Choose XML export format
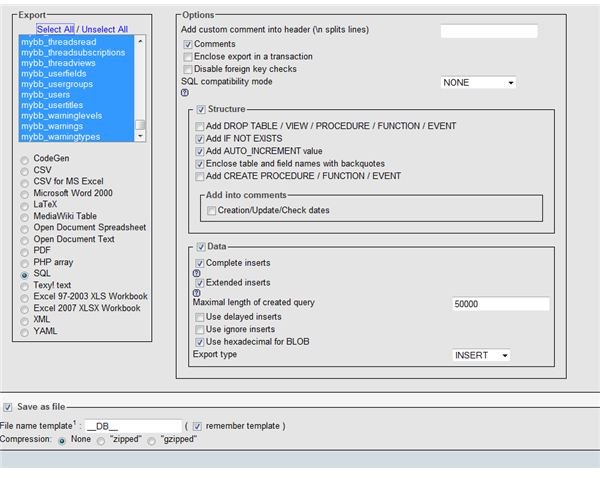 (x=24, y=321)
